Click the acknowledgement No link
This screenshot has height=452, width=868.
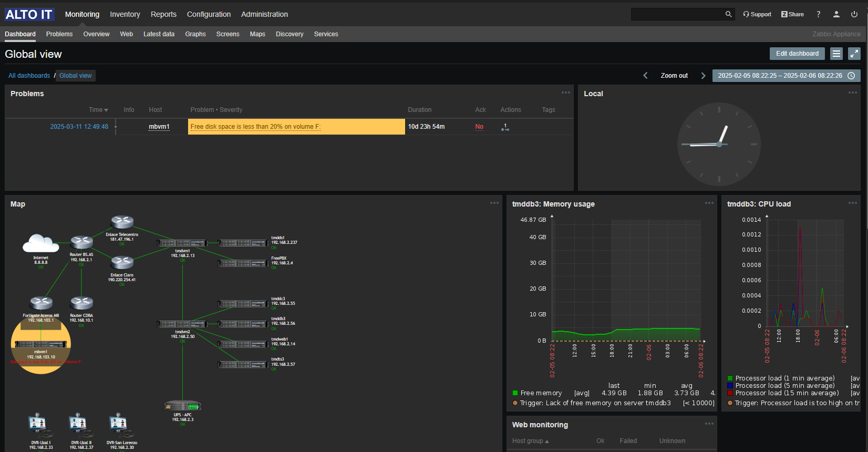pyautogui.click(x=479, y=127)
